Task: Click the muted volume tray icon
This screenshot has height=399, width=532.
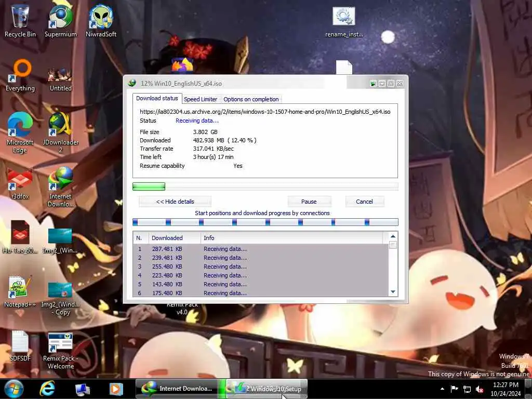Action: point(480,389)
